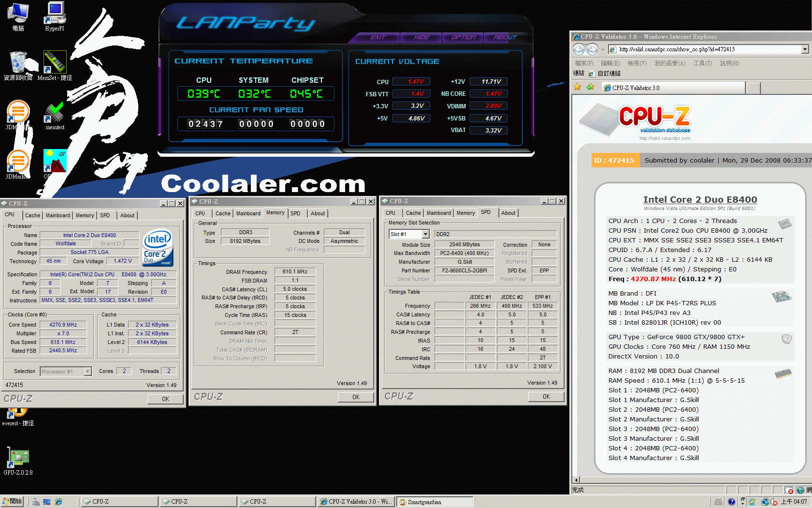Open the Favorites Center star icon

[577, 87]
